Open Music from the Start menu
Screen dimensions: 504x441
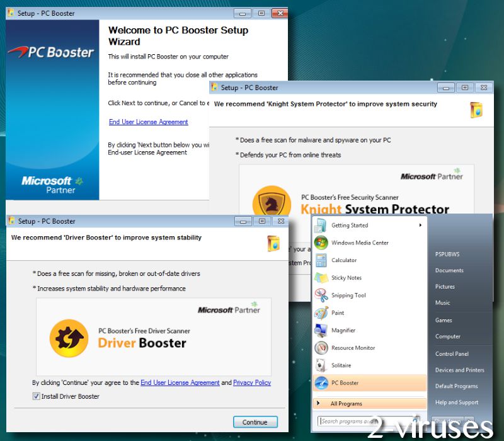[443, 303]
